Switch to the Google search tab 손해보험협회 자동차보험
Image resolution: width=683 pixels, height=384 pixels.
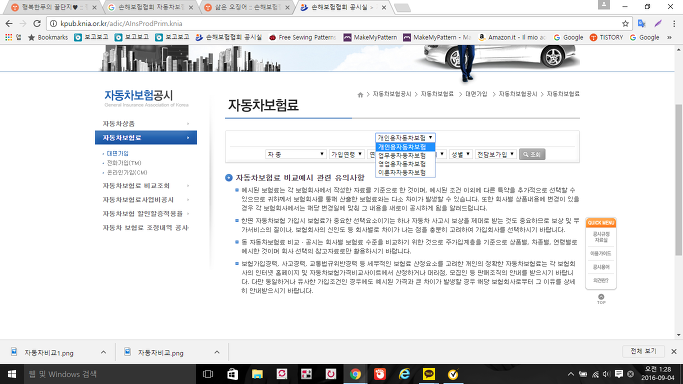(150, 7)
